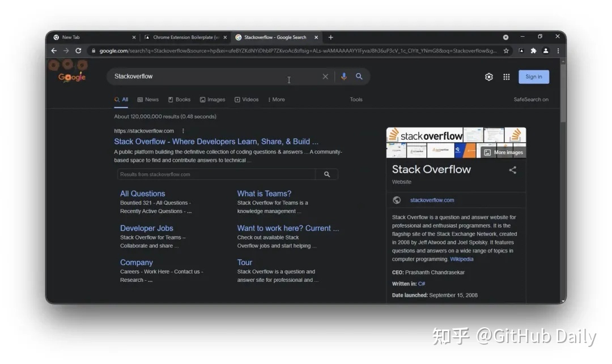
Task: Click SafeSearch on label
Action: 531,100
